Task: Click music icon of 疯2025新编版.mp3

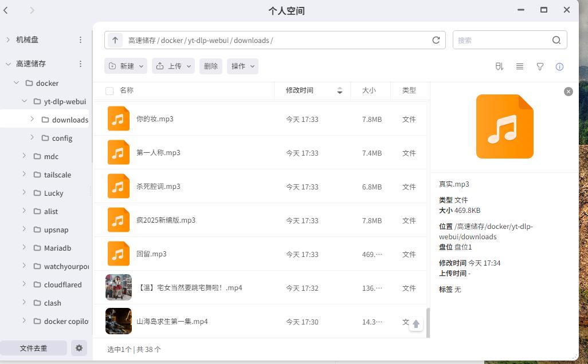Action: (x=119, y=220)
